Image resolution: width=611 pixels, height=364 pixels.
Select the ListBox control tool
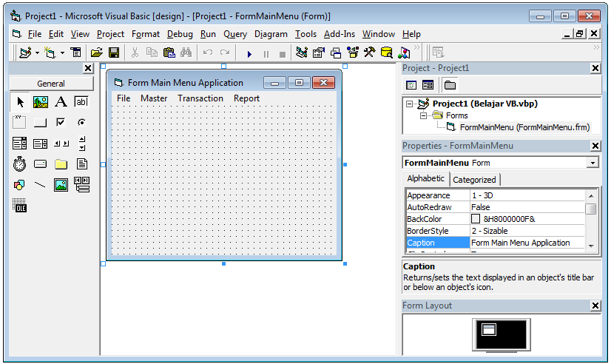40,144
